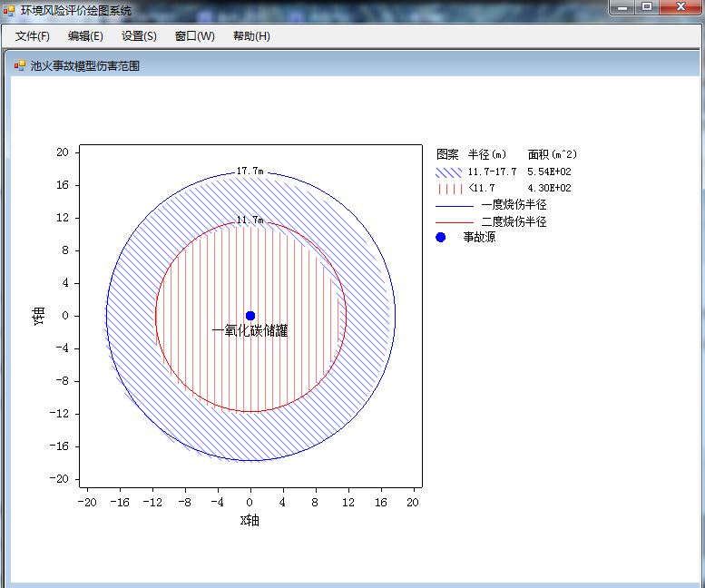This screenshot has height=588, width=705.
Task: Click the 二度烧伤半径 legend text
Action: coord(514,221)
